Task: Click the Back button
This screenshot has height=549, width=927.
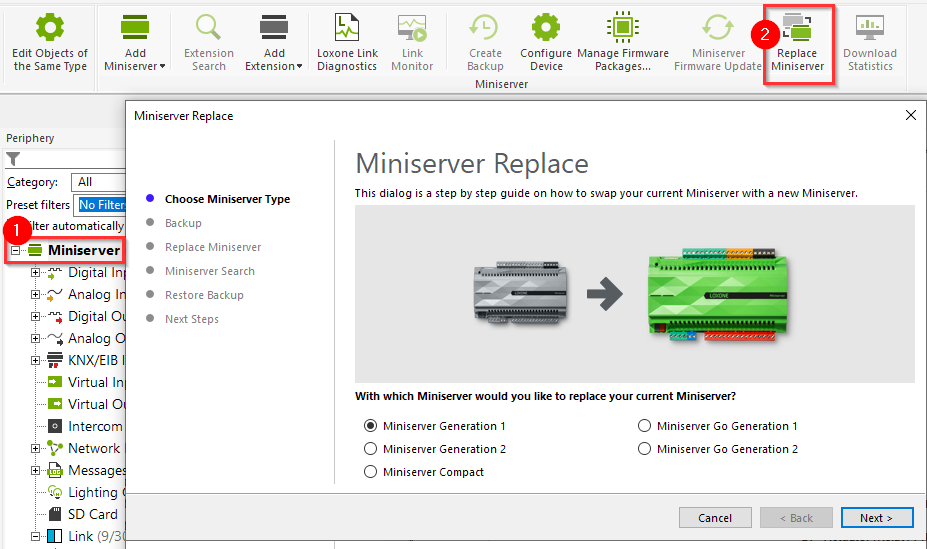Action: coord(796,518)
